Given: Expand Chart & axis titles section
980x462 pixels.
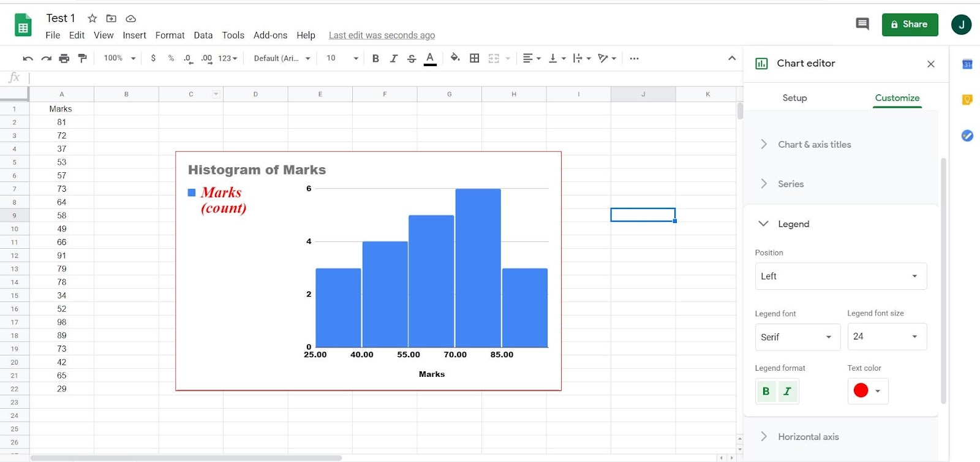Looking at the screenshot, I should tap(841, 145).
